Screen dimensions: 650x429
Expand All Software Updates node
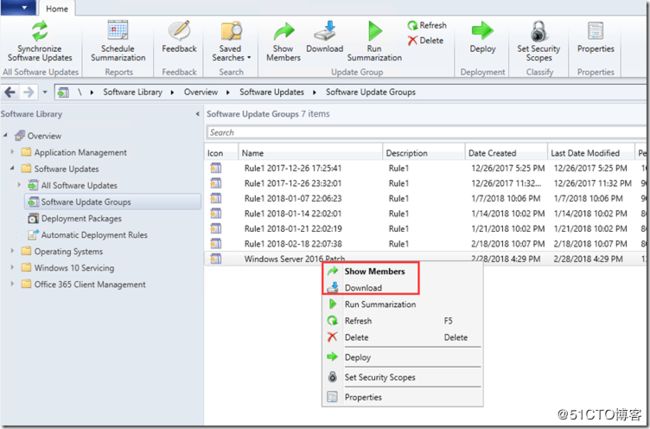coord(19,185)
